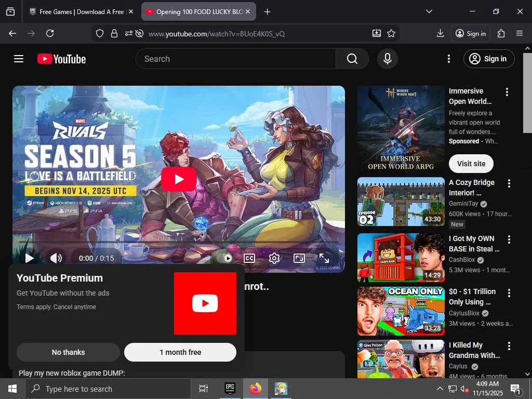Enter full screen mode
Screen dimensions: 532x399
click(x=324, y=258)
